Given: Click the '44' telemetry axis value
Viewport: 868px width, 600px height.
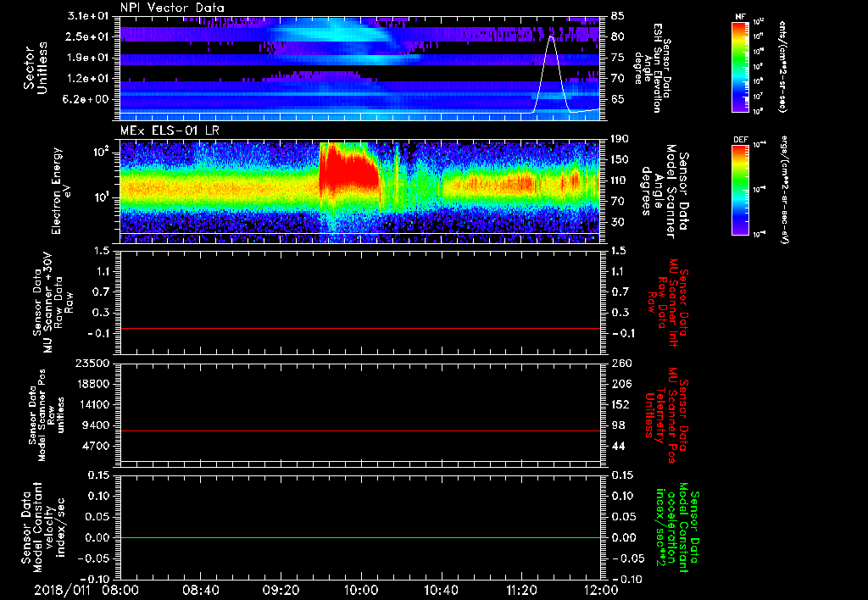Looking at the screenshot, I should tap(618, 446).
